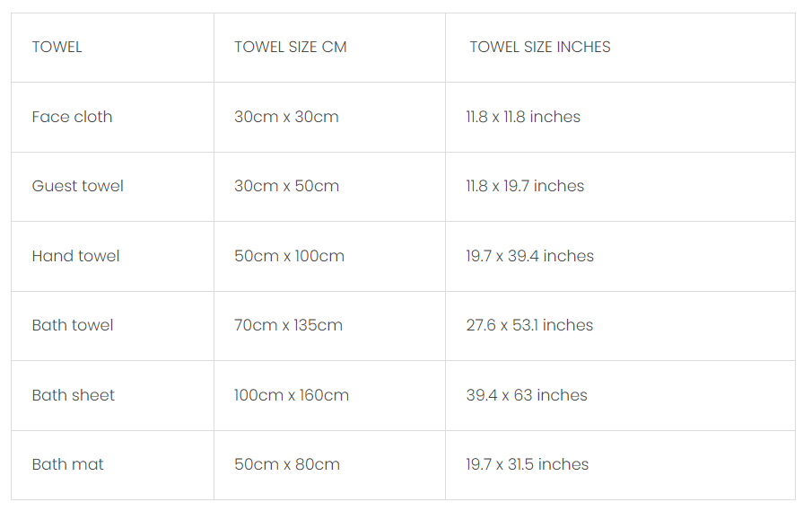Image resolution: width=812 pixels, height=511 pixels.
Task: Click the 39.4 x 63 inches cell
Action: point(620,395)
